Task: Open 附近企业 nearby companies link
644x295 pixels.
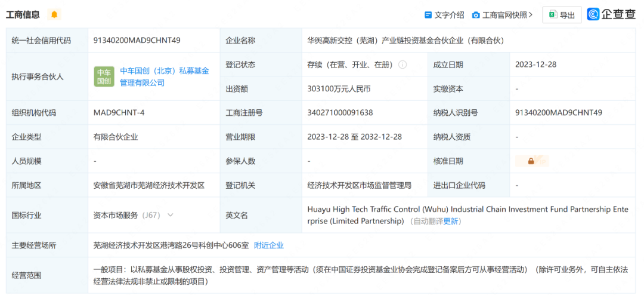Action: point(269,245)
